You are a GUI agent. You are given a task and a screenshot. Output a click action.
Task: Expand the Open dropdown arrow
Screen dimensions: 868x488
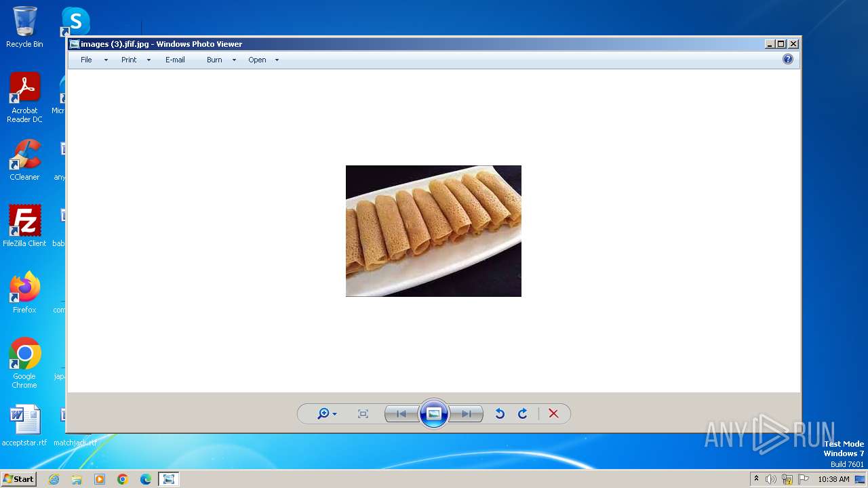pyautogui.click(x=277, y=60)
